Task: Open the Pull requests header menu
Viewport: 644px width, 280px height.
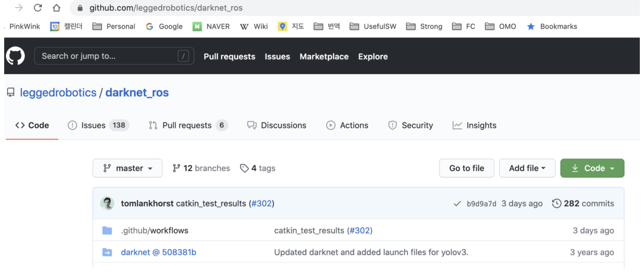Action: (229, 56)
